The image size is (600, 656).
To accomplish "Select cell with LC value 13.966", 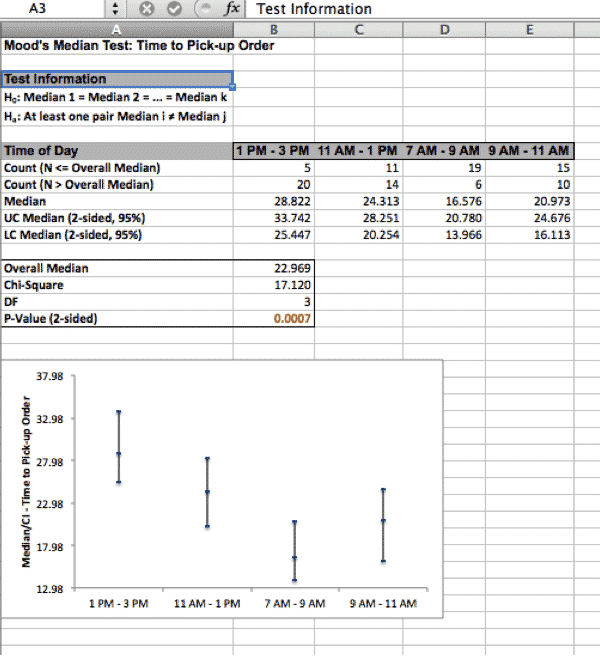I will (x=444, y=235).
